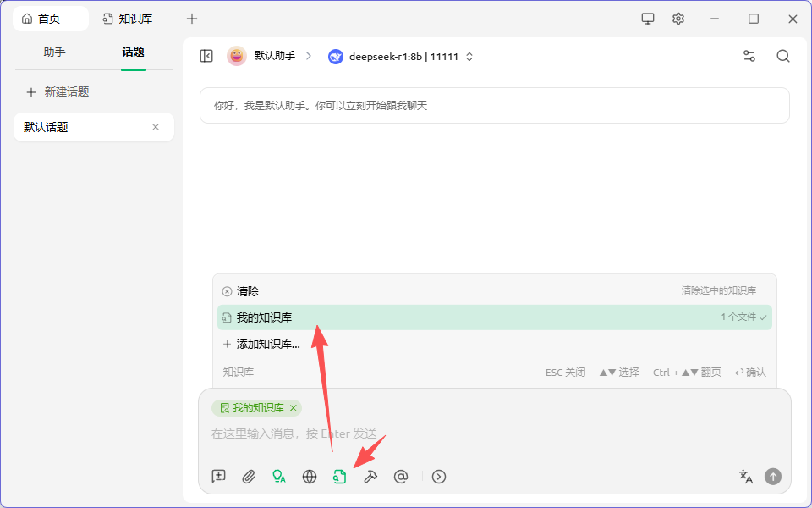Switch to the 助手 tab
Screen dimensions: 812x508
[55, 52]
